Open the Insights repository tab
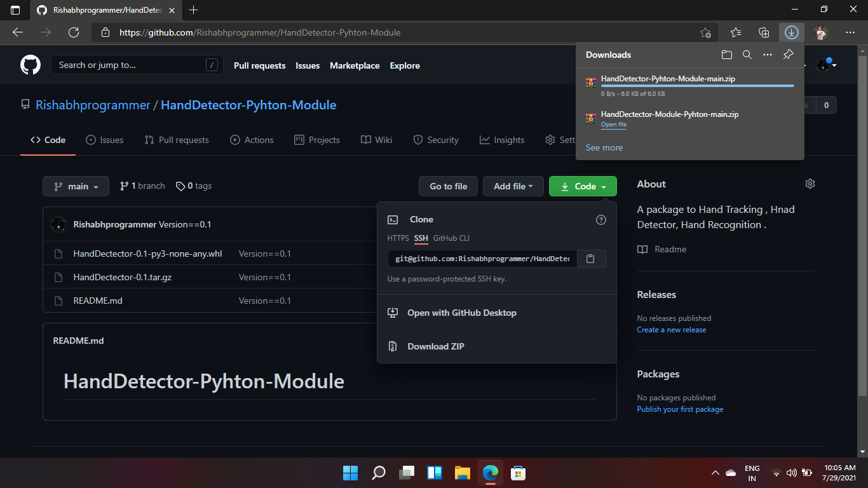This screenshot has height=488, width=868. (502, 140)
